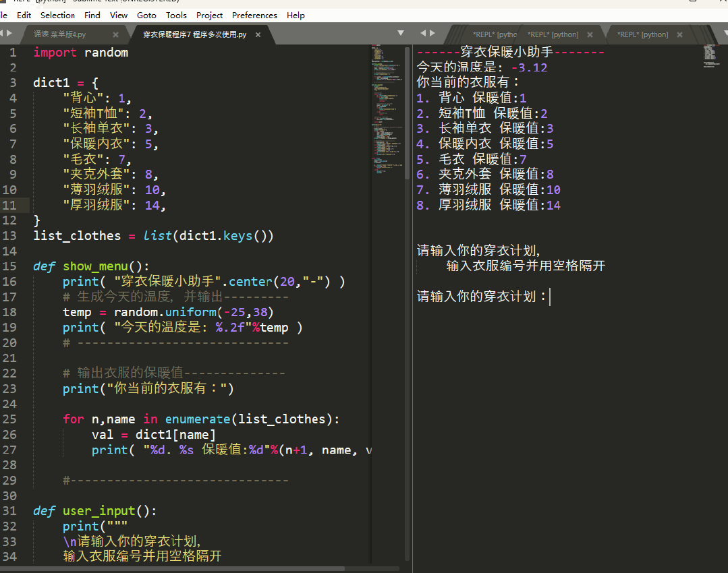The width and height of the screenshot is (728, 573).
Task: Click REPL row '4. 保暖内衣 保暖值:5'
Action: (485, 144)
